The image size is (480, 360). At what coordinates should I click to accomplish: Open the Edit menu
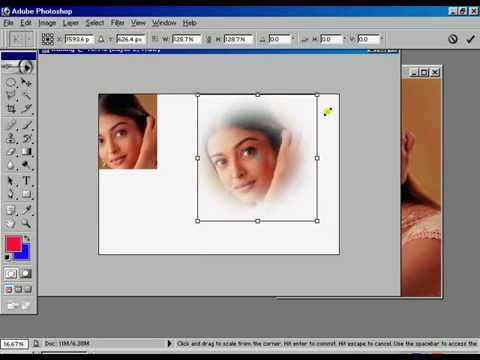pyautogui.click(x=26, y=23)
